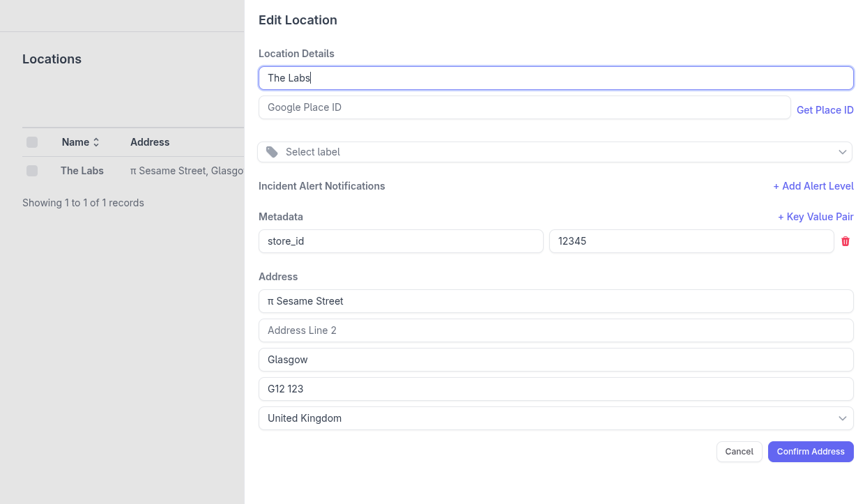The height and width of the screenshot is (504, 865).
Task: Delete the store_id pair via red trash icon
Action: (x=845, y=240)
